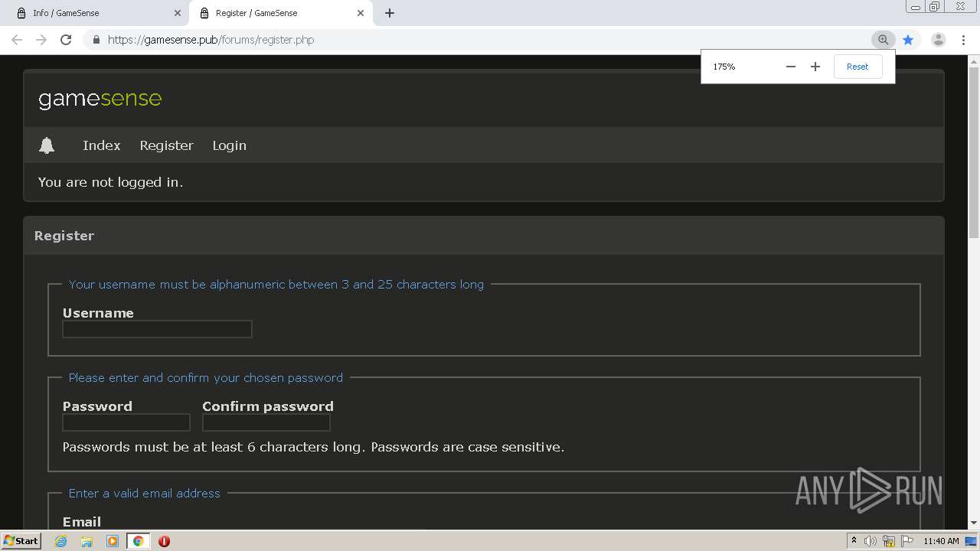
Task: Open the Windows Start menu
Action: (x=21, y=541)
